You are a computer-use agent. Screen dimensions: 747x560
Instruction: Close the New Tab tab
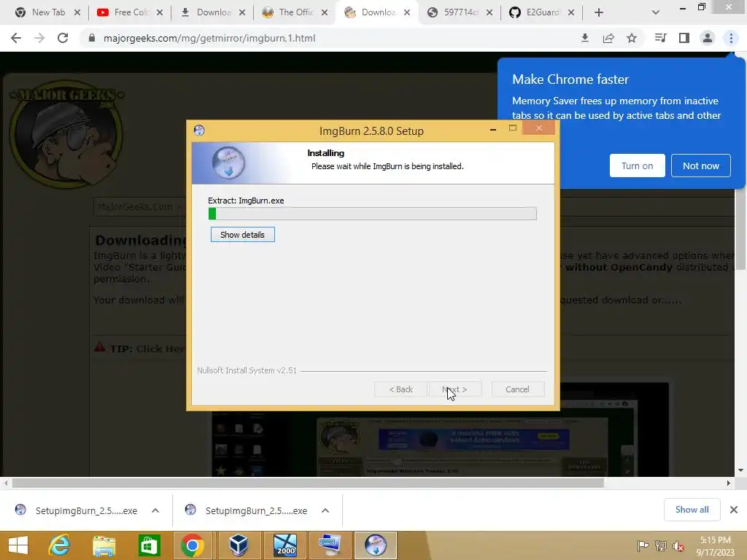[77, 12]
